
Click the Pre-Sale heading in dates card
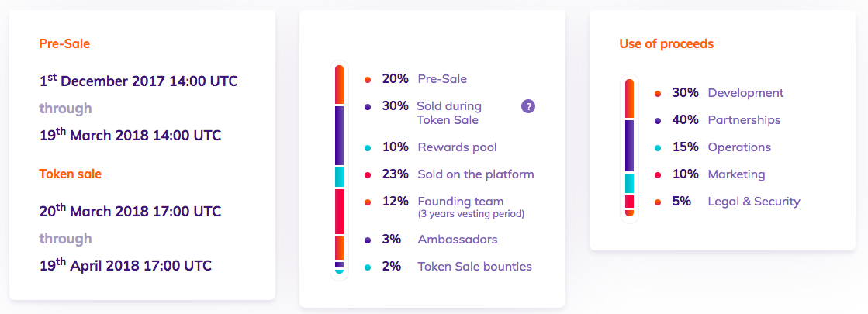click(x=64, y=43)
